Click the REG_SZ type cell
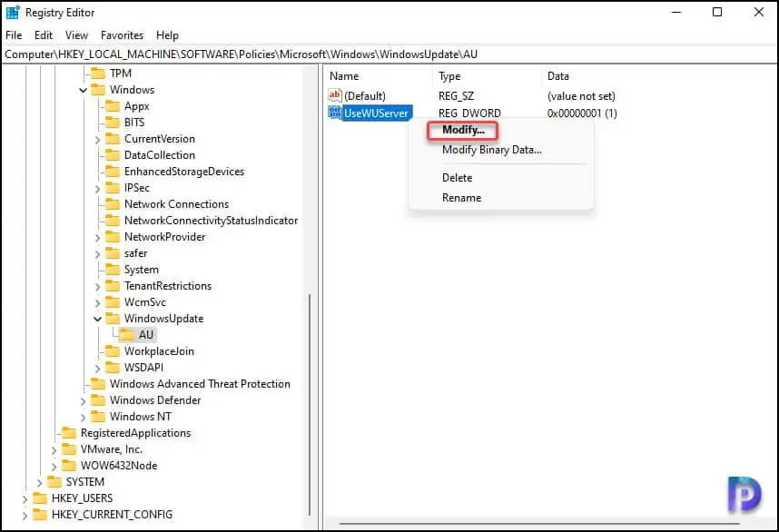Screen dimensions: 779x532 click(x=456, y=96)
